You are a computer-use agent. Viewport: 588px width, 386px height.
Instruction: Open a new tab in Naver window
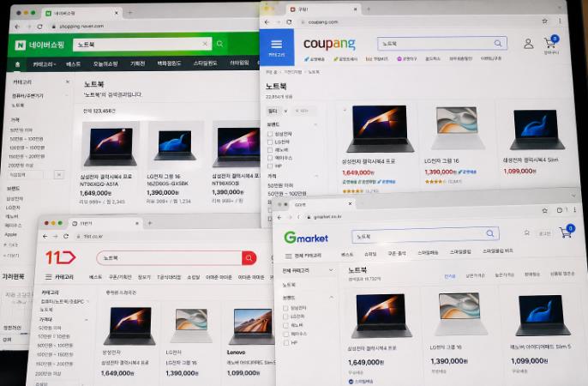130,13
